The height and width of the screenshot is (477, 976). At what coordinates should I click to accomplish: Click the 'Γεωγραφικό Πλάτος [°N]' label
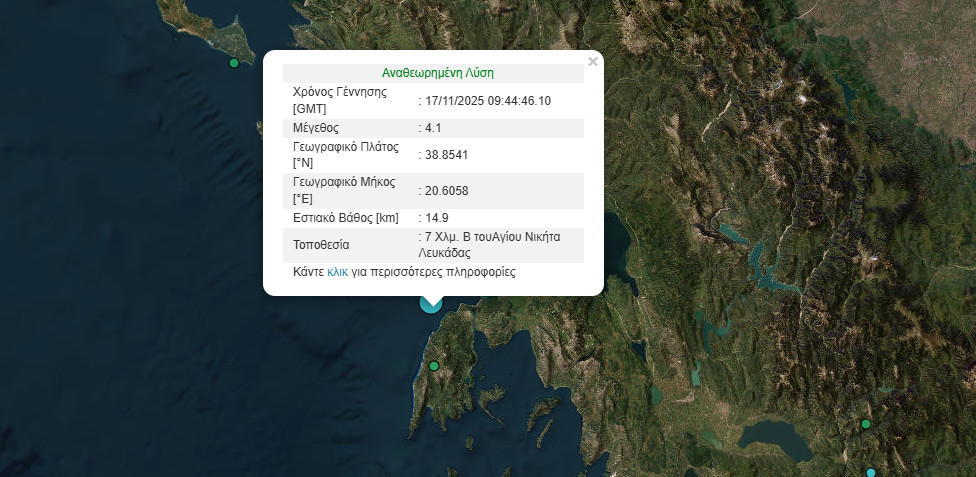[345, 155]
